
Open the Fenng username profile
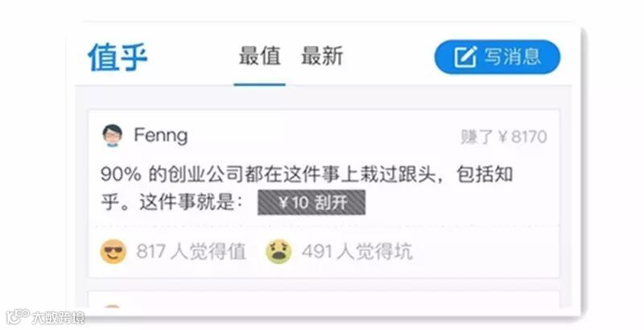click(161, 135)
